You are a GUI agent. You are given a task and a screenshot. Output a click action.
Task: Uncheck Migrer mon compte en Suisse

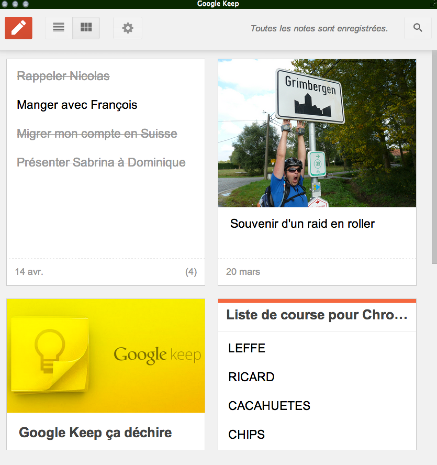[x=97, y=134]
